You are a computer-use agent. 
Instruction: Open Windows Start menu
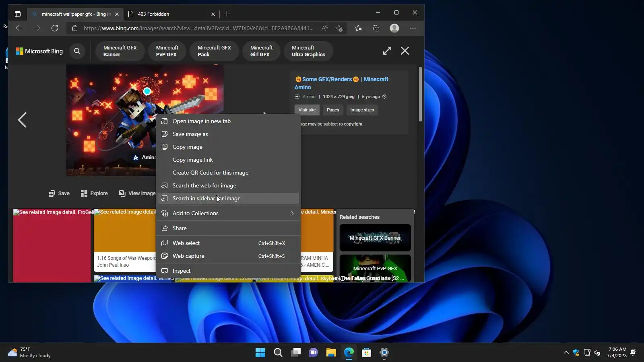pyautogui.click(x=260, y=353)
